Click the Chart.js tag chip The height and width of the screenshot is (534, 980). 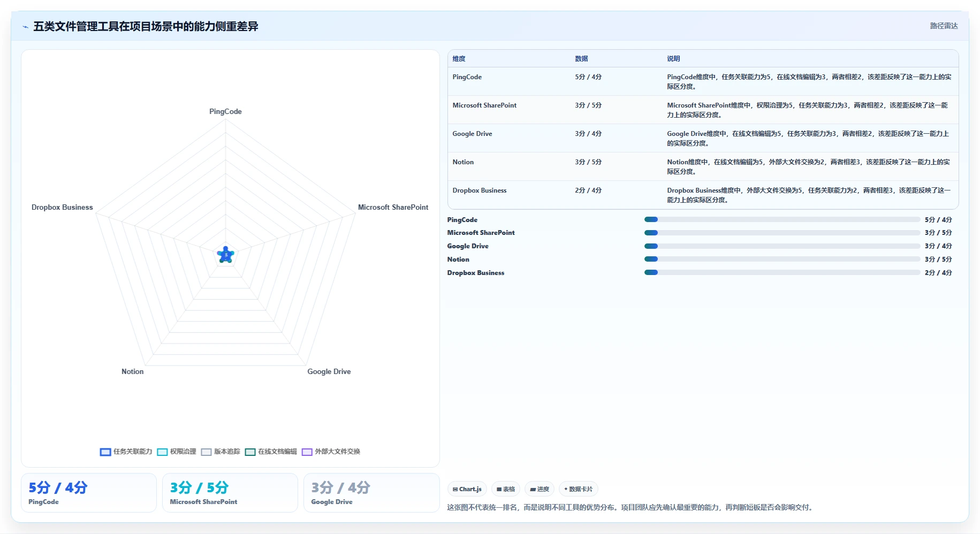click(x=467, y=489)
